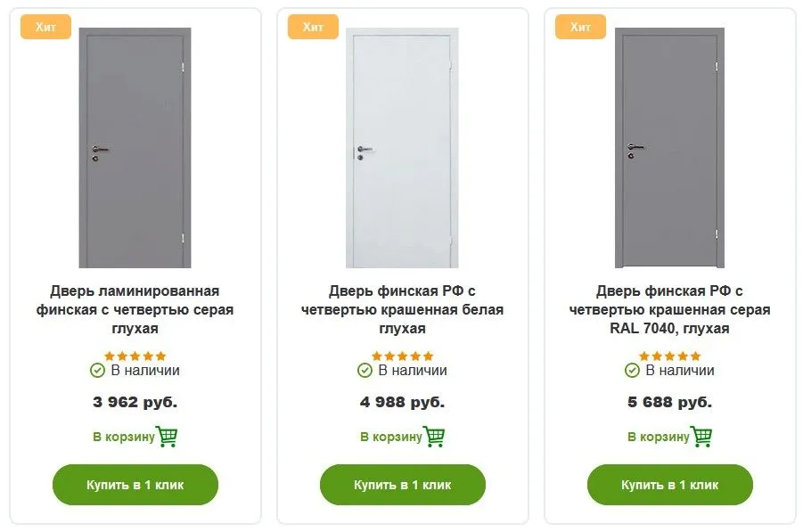
Task: Click the cart icon for the RAL 7040 door
Action: coord(701,437)
